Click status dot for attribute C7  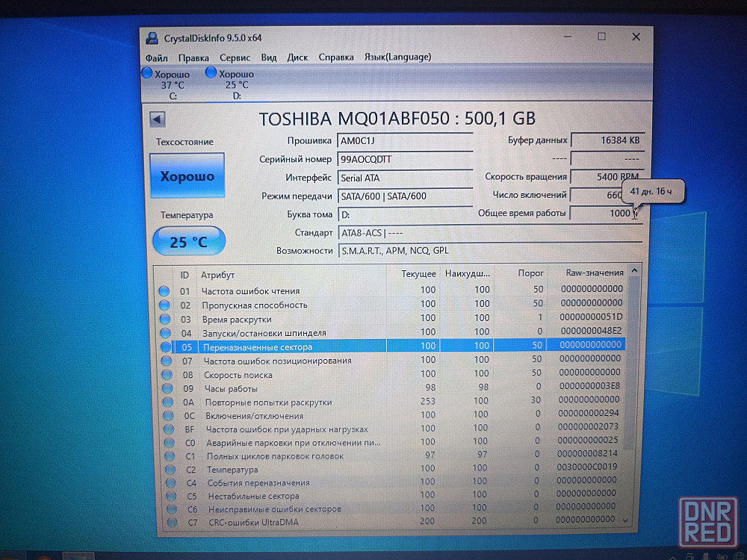(173, 522)
